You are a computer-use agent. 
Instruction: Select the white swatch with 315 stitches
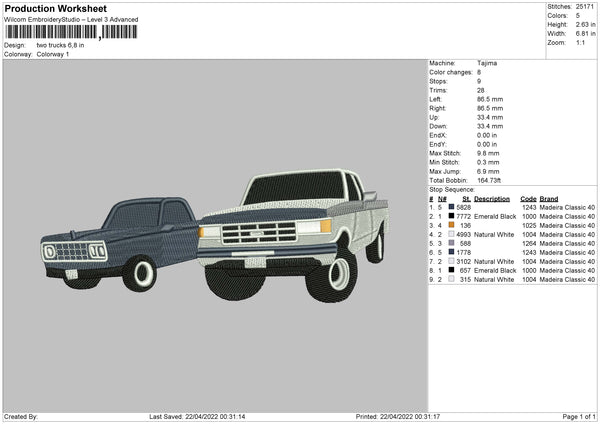pyautogui.click(x=452, y=279)
